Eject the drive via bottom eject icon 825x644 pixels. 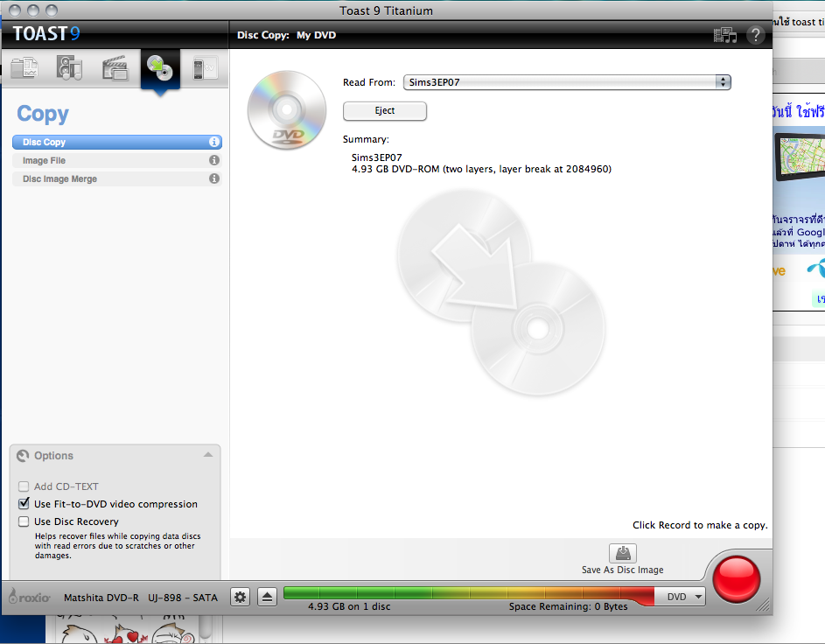pos(268,597)
